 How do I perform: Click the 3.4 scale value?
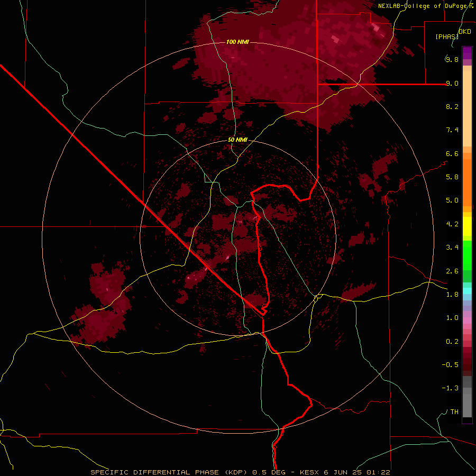tap(452, 248)
